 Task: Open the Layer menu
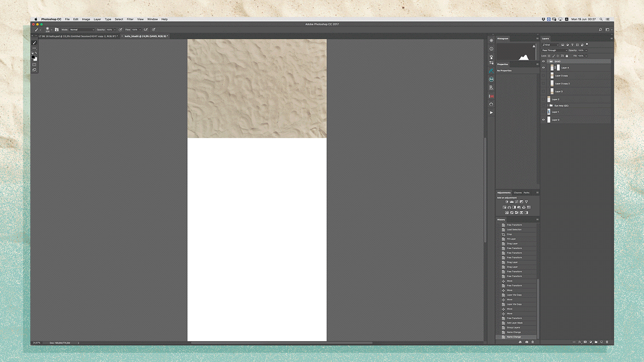click(98, 19)
